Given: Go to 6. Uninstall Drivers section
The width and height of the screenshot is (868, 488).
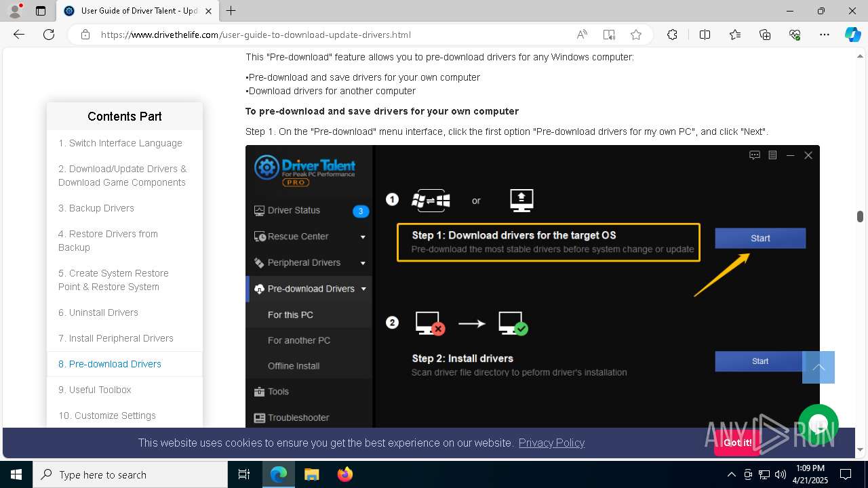Looking at the screenshot, I should (98, 312).
